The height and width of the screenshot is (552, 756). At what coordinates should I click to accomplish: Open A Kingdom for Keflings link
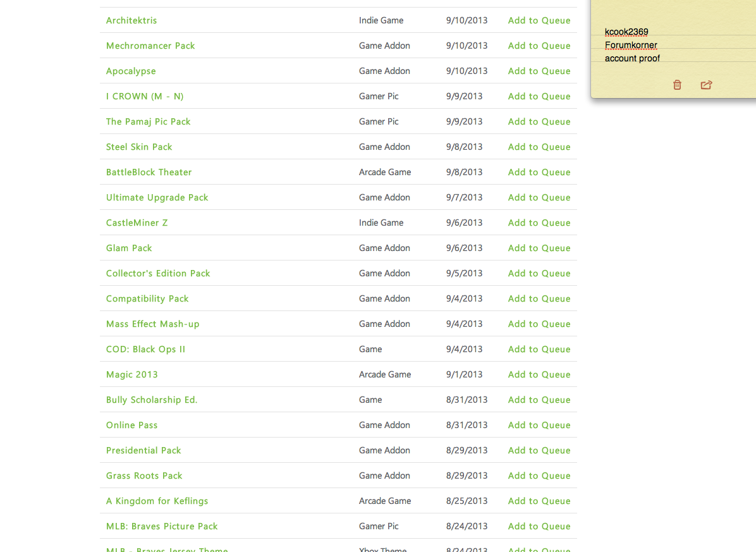[x=157, y=501]
